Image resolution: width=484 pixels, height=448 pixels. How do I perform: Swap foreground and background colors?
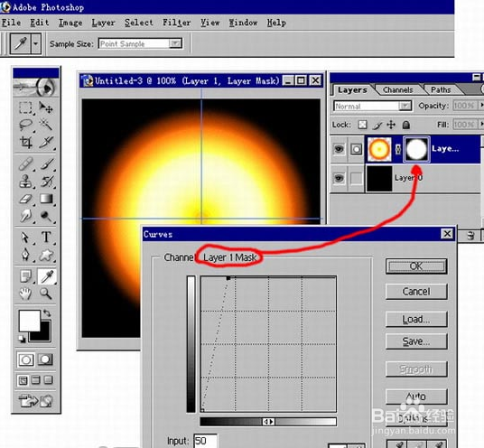[47, 313]
